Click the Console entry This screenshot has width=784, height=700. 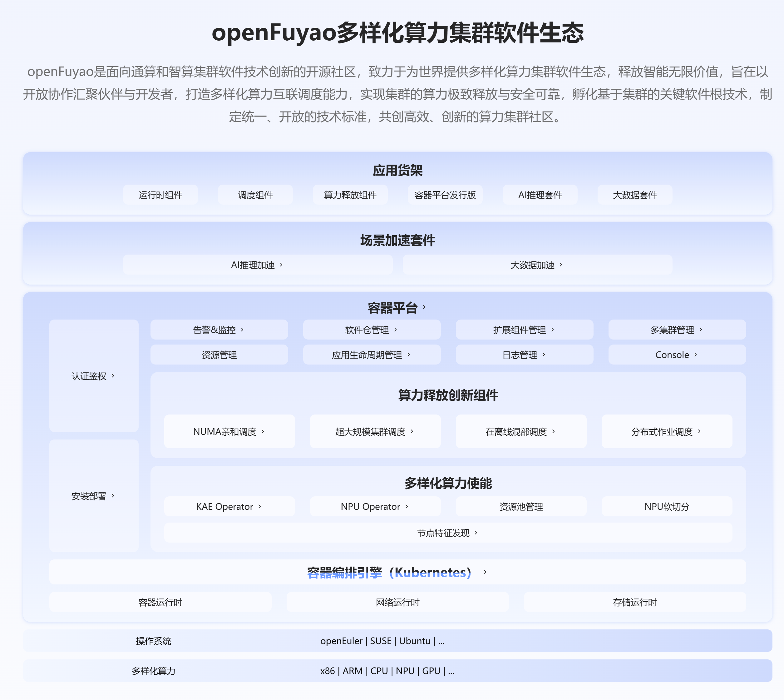(677, 355)
